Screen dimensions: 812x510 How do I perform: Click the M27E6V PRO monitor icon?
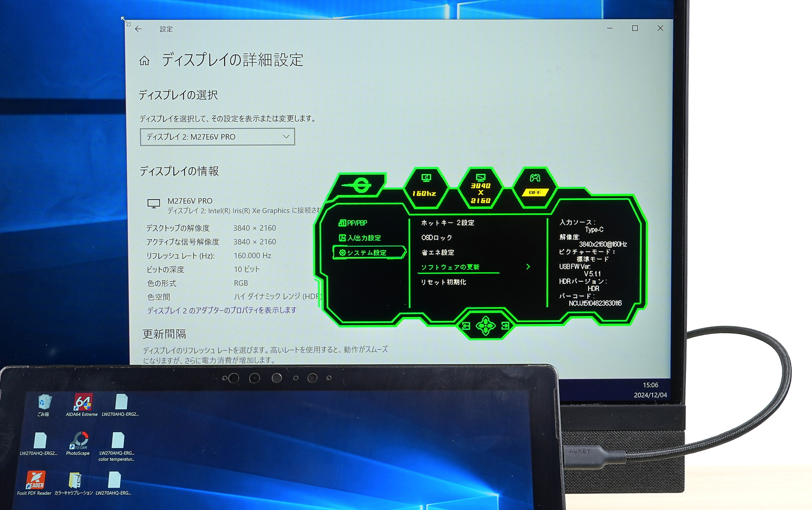click(x=154, y=204)
